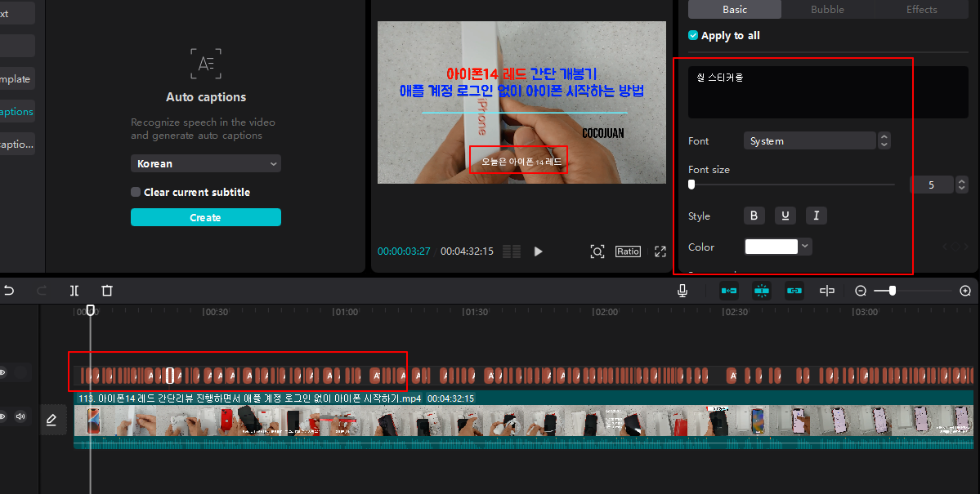Open the Text template sidebar item

pos(17,78)
